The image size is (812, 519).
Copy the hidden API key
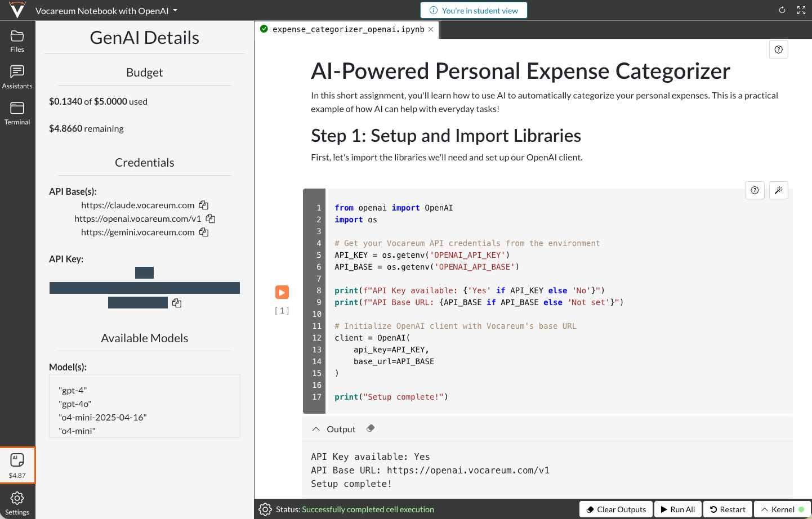coord(177,303)
